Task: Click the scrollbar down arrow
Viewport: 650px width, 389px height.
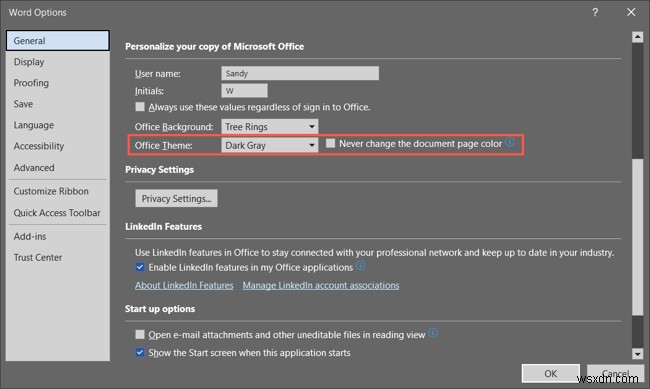Action: (x=638, y=354)
